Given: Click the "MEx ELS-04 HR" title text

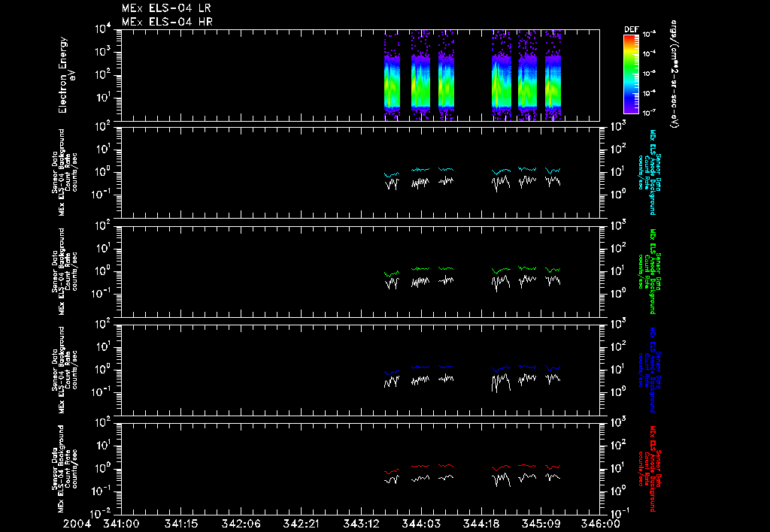Looking at the screenshot, I should click(166, 22).
